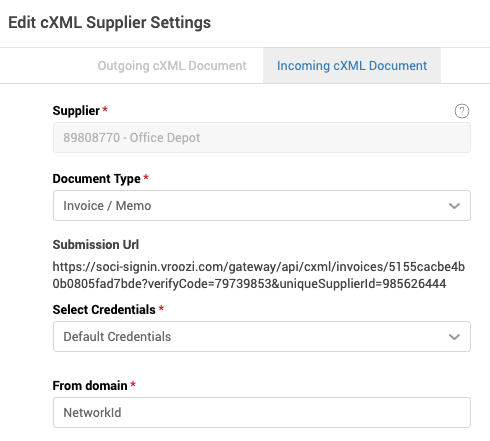Select the Incoming cXML Document tab
The image size is (490, 441).
pos(352,66)
